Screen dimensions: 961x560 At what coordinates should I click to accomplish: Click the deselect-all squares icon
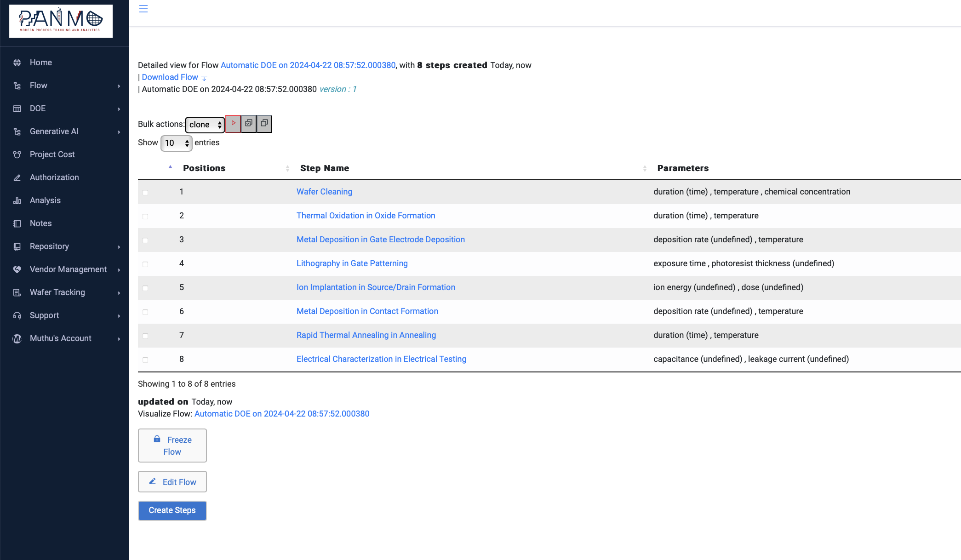[264, 123]
